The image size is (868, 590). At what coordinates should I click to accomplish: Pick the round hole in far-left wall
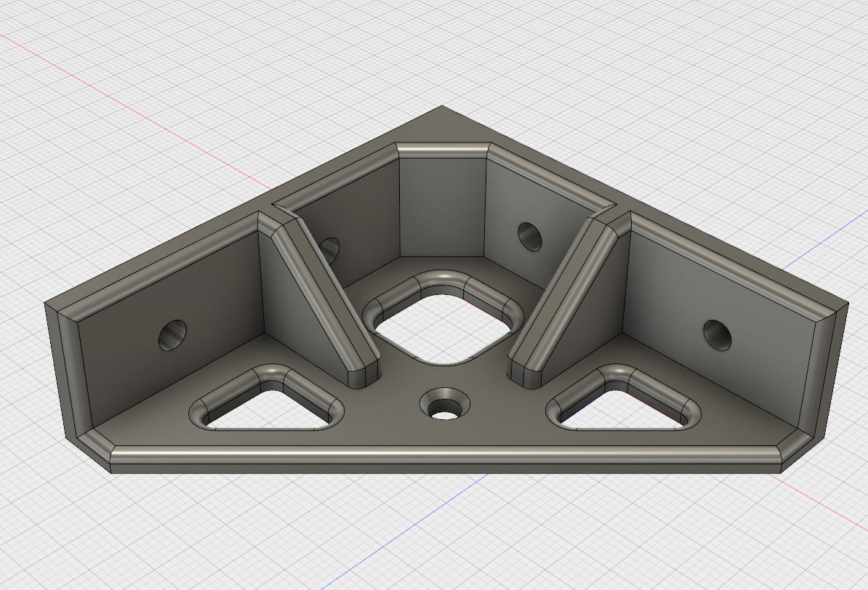(x=172, y=335)
